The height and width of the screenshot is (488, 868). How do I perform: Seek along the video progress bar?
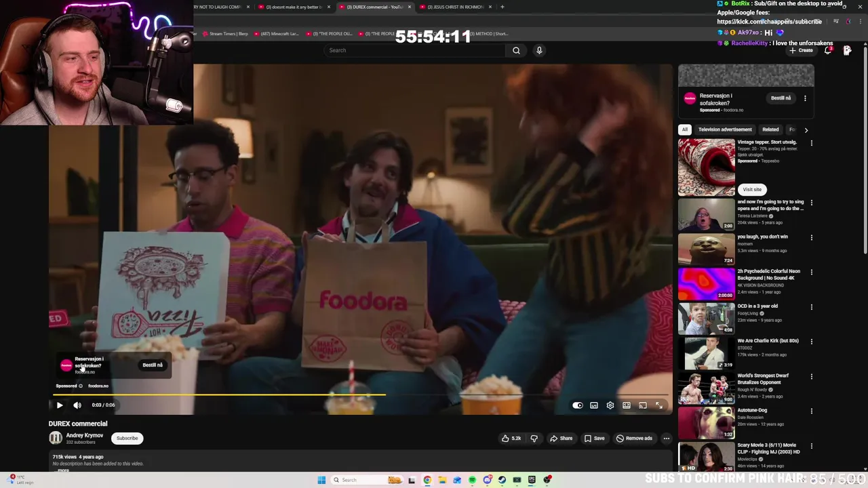(x=359, y=394)
